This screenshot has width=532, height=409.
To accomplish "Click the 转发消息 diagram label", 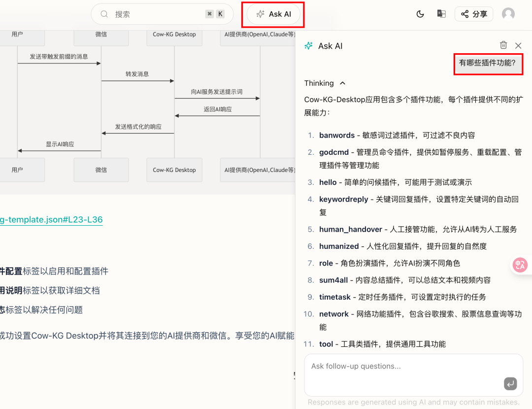I will tap(137, 74).
